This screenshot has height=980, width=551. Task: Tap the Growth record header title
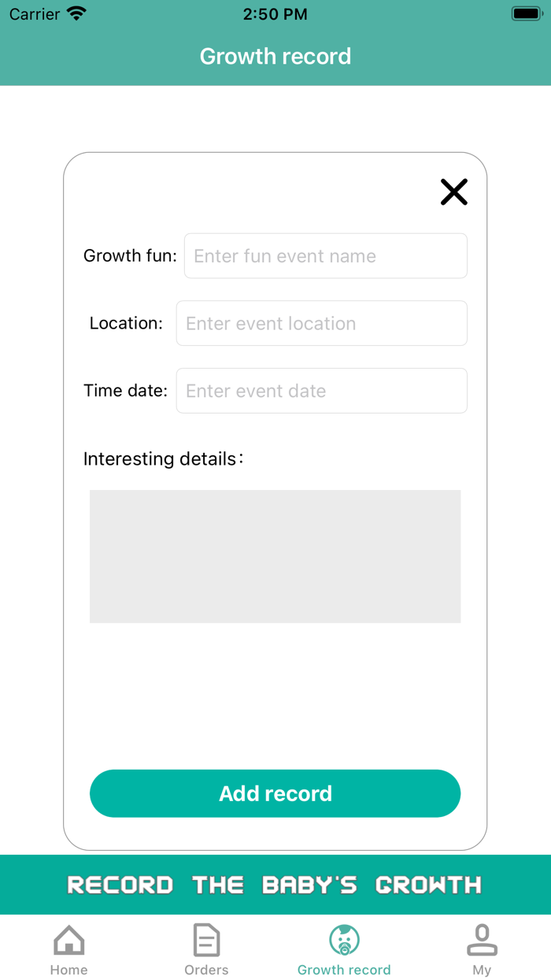tap(275, 57)
